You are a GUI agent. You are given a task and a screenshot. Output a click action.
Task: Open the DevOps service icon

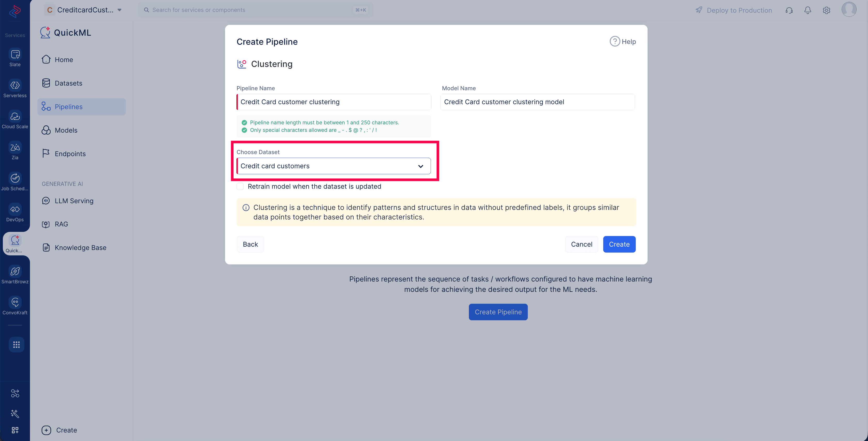(15, 209)
